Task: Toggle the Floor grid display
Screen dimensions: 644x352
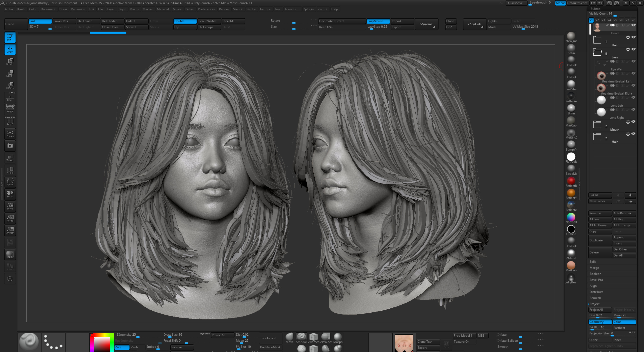Action: click(10, 97)
